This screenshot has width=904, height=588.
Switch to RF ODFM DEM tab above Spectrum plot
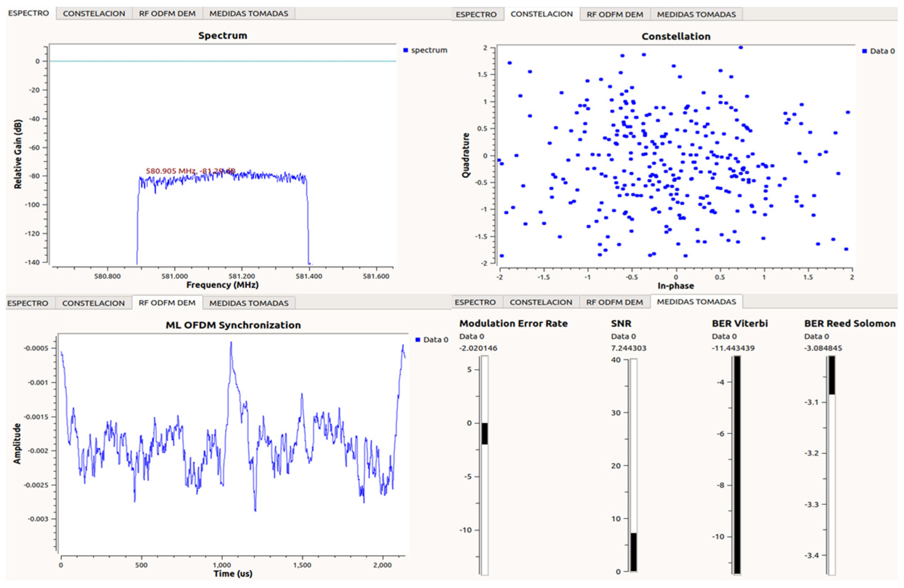click(167, 14)
